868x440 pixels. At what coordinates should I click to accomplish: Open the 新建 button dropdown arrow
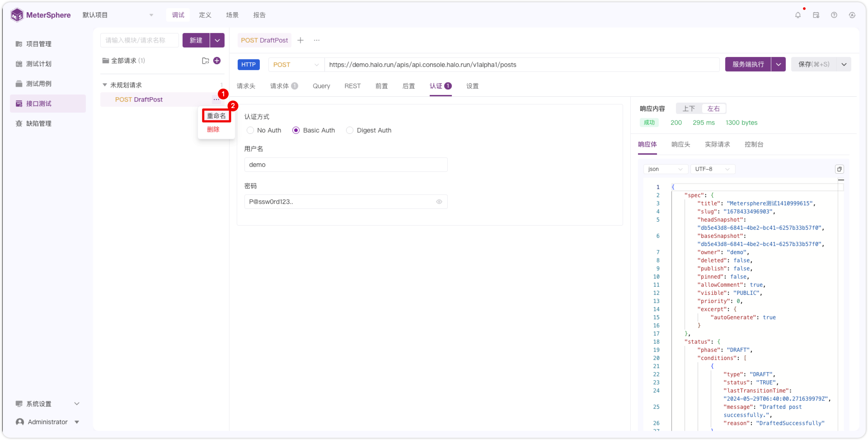[217, 40]
